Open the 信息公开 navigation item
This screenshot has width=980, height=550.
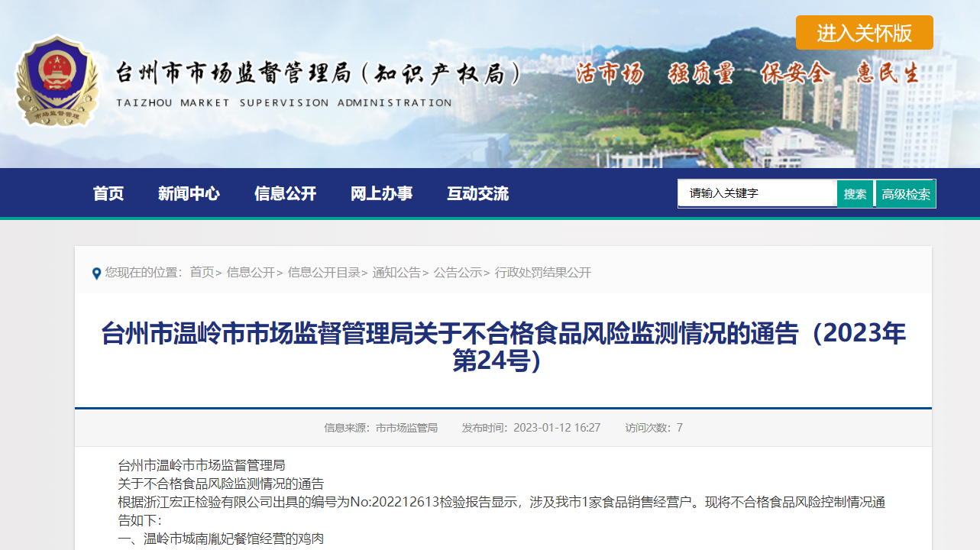click(285, 193)
